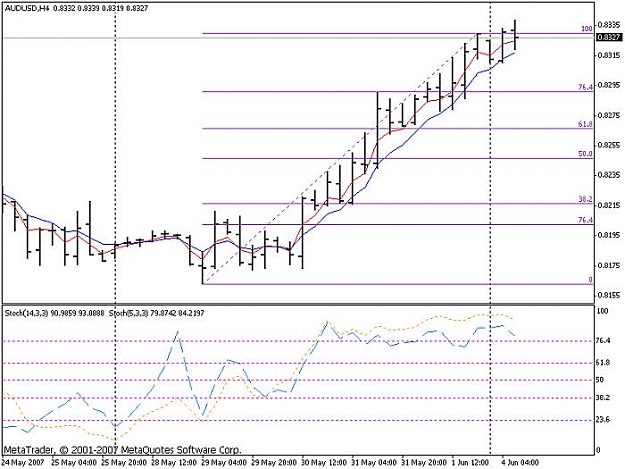Select the Fibonacci 38.2 level label
This screenshot has height=469, width=625.
pos(585,199)
